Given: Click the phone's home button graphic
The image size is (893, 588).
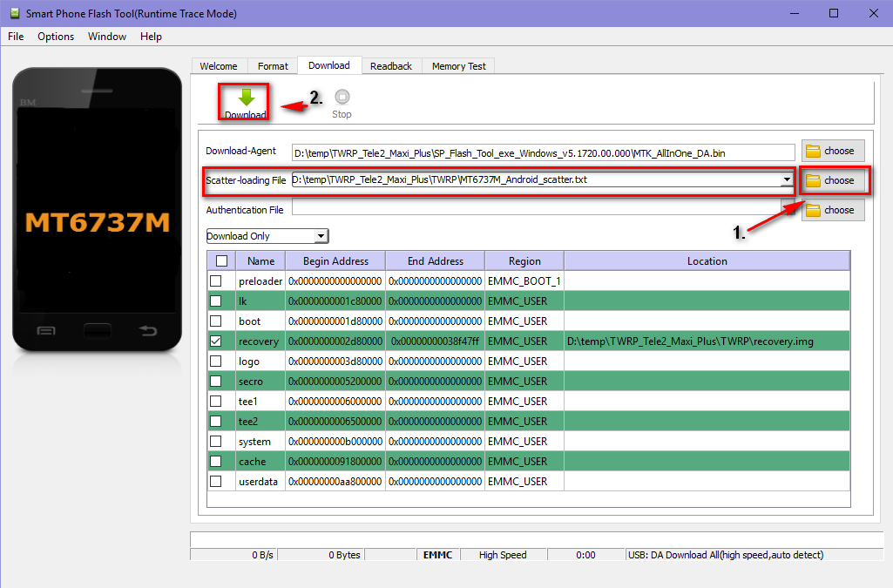Looking at the screenshot, I should 97,331.
